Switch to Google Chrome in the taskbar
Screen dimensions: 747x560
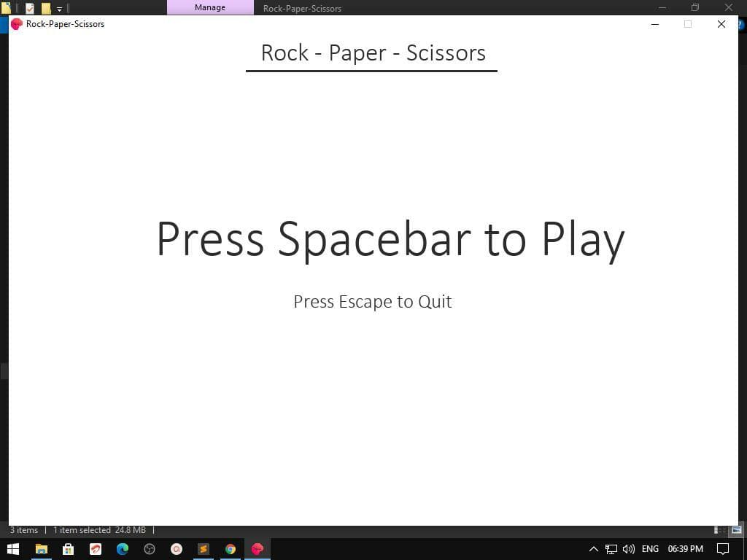point(231,549)
